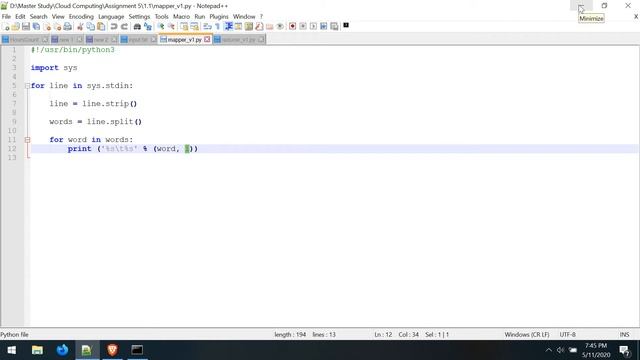Screen dimensions: 640x360
Task: Save all open files with the Save All icon
Action: point(36,27)
